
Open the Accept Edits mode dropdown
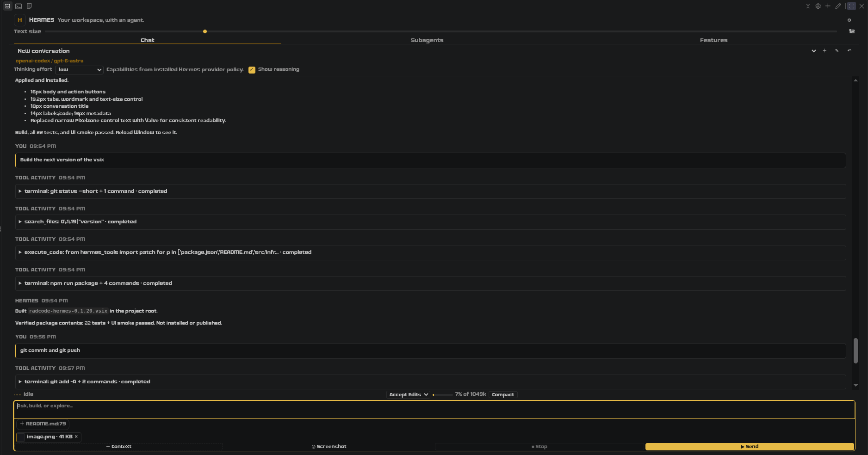[x=409, y=395]
